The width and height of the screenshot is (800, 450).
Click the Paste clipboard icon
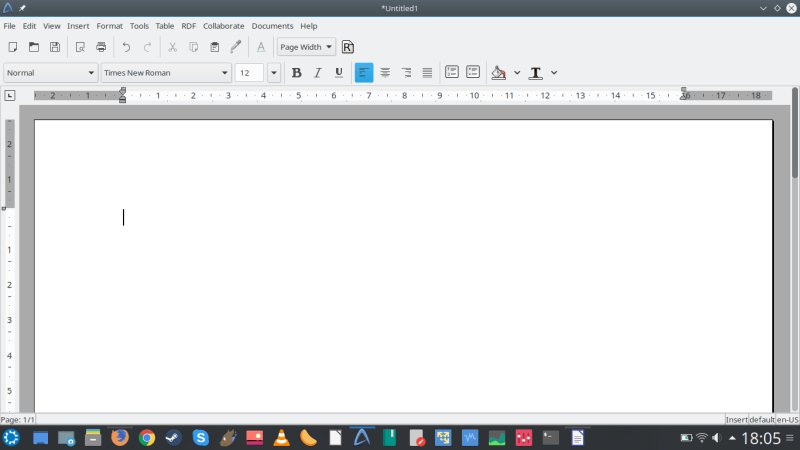coord(214,47)
